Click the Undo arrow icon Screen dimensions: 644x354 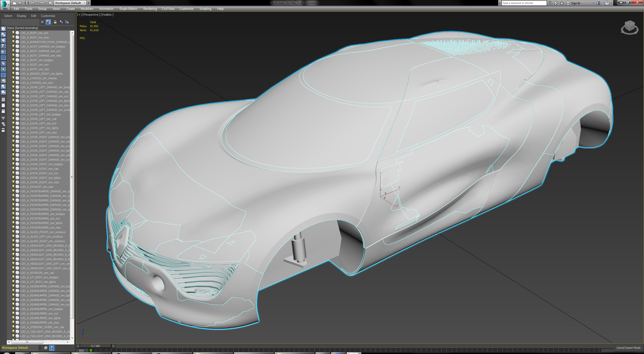(x=33, y=3)
